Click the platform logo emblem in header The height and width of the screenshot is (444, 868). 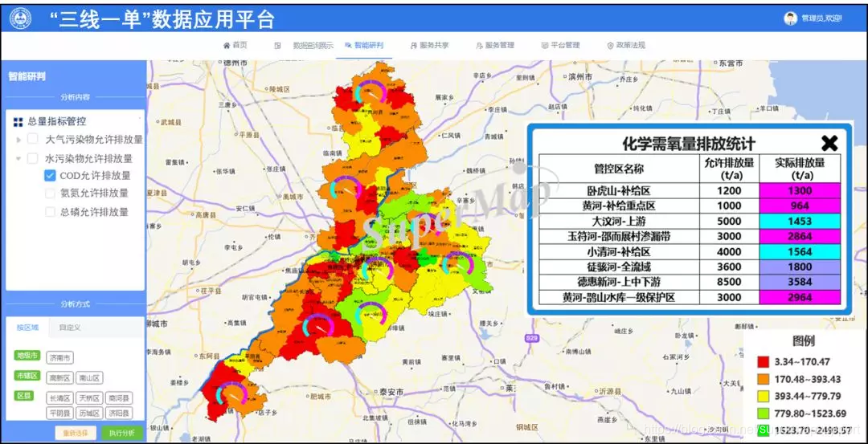point(20,18)
